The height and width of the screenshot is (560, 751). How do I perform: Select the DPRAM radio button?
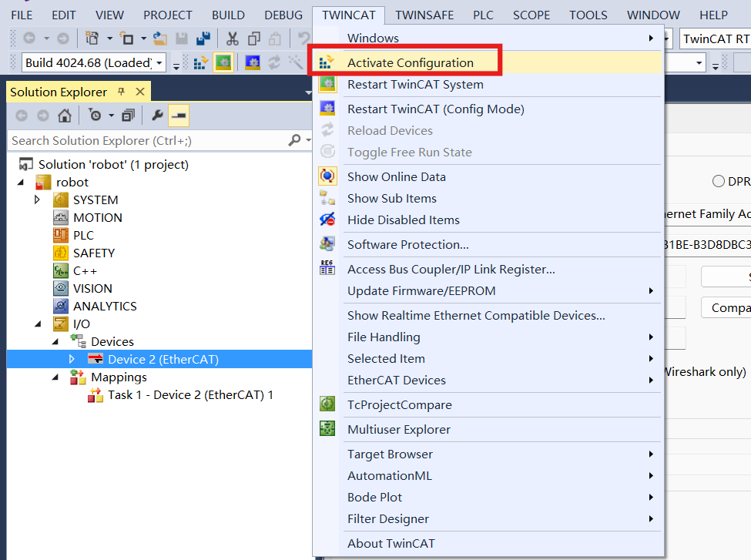coord(719,181)
